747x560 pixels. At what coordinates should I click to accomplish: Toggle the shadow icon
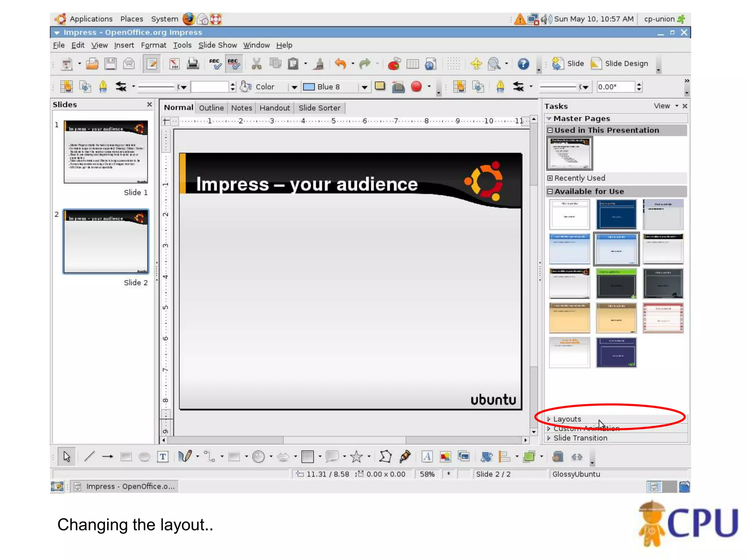click(380, 86)
